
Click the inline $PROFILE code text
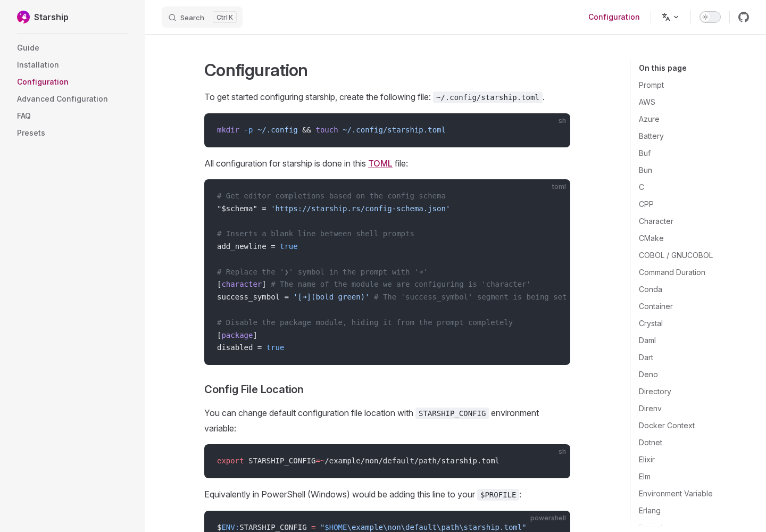[498, 495]
